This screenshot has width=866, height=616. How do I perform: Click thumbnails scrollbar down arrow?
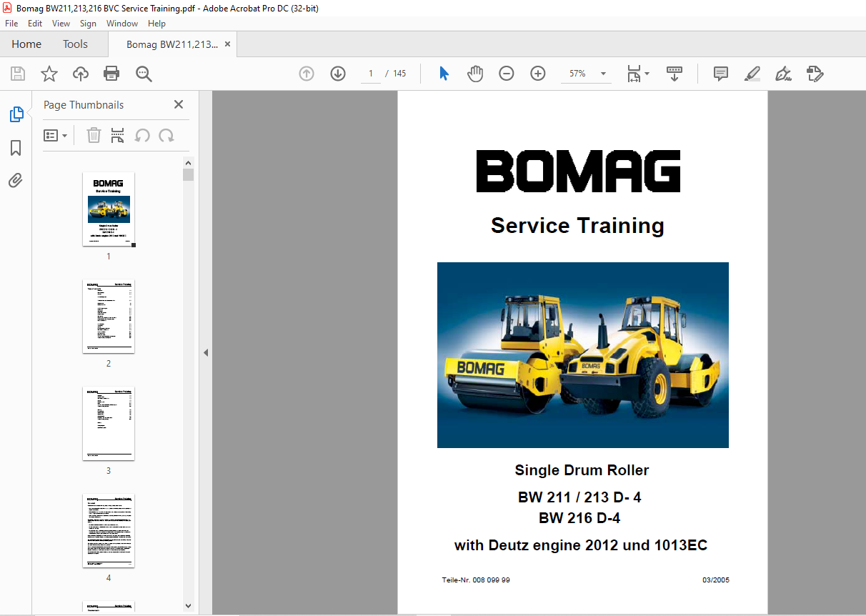(188, 606)
